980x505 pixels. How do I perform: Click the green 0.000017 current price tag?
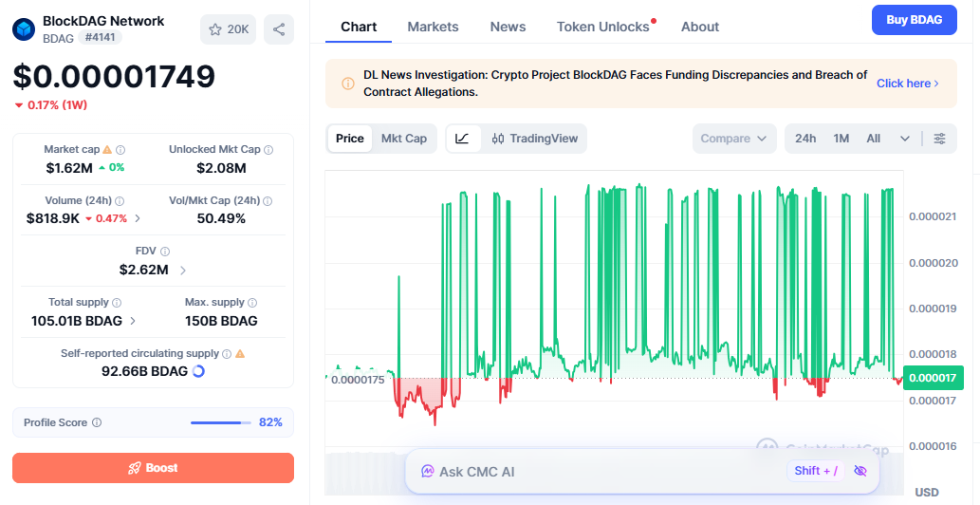pos(934,378)
